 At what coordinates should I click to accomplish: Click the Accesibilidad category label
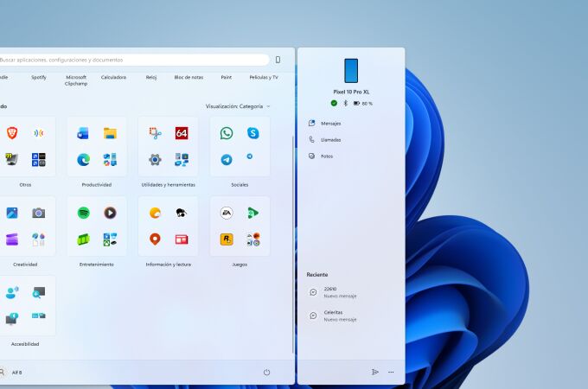[25, 344]
